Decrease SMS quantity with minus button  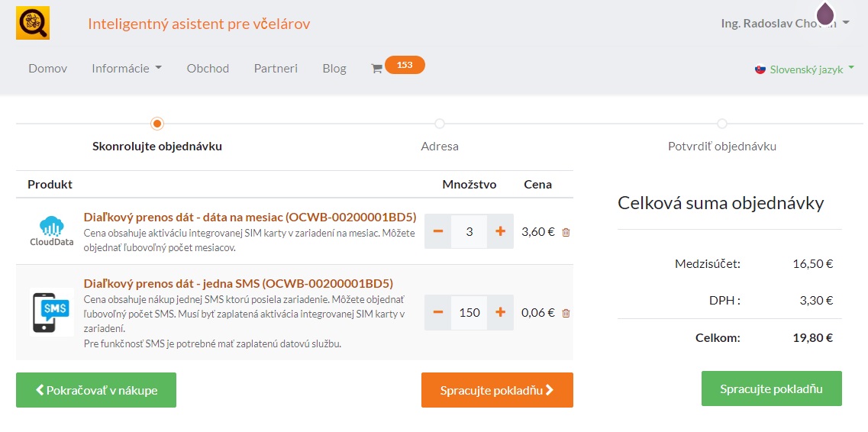point(438,312)
